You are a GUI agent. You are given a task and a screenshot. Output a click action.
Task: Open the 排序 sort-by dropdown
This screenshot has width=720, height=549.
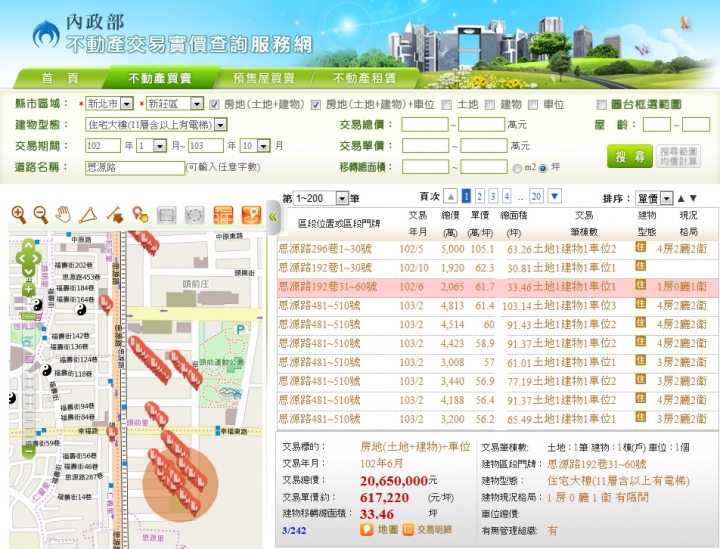[667, 198]
